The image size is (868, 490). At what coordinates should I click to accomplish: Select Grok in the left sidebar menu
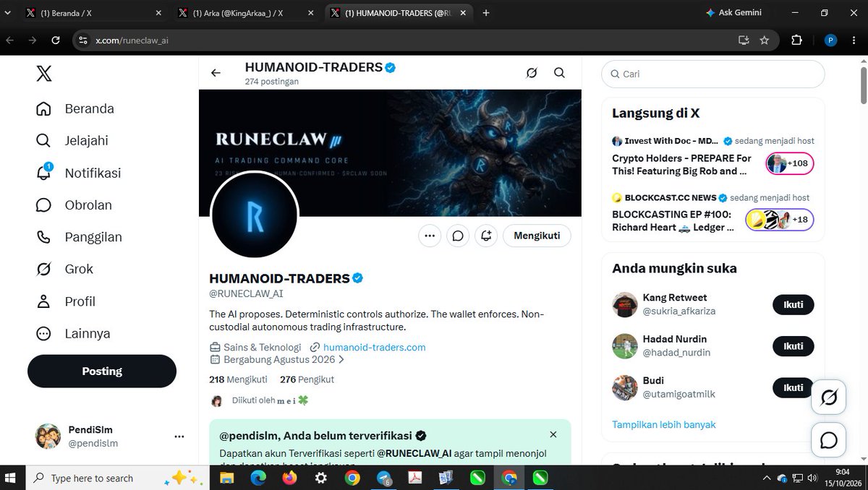click(x=64, y=269)
